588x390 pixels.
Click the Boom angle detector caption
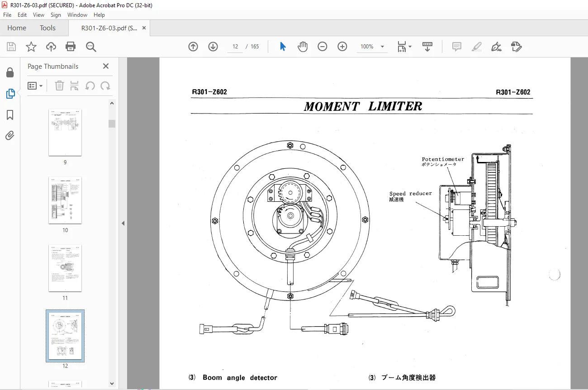240,378
